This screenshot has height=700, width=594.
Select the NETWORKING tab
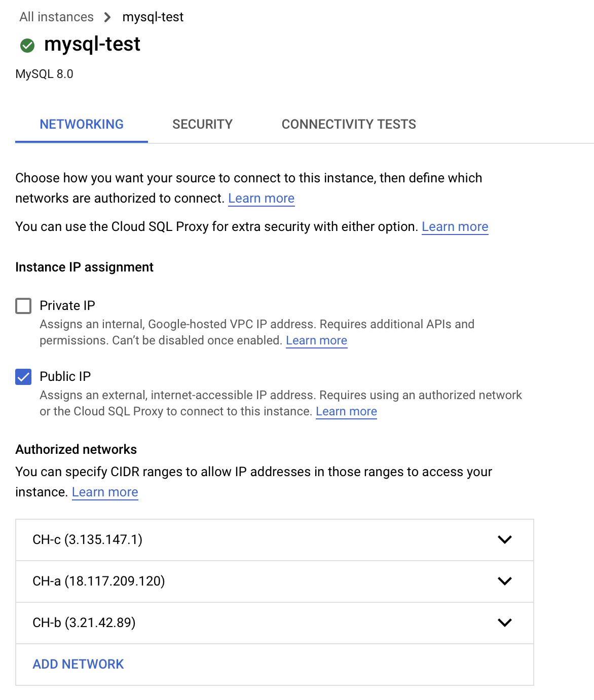(x=81, y=124)
